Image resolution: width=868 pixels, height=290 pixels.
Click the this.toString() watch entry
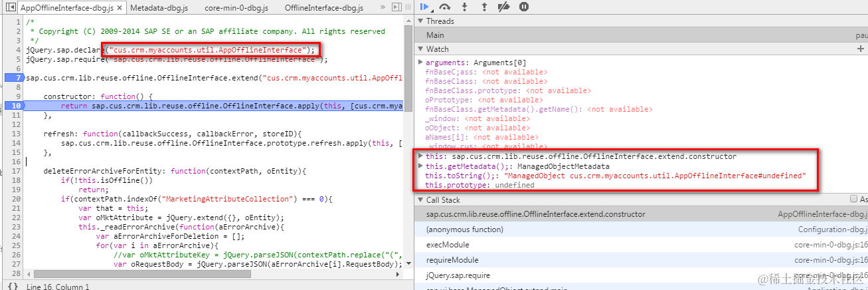[x=615, y=175]
